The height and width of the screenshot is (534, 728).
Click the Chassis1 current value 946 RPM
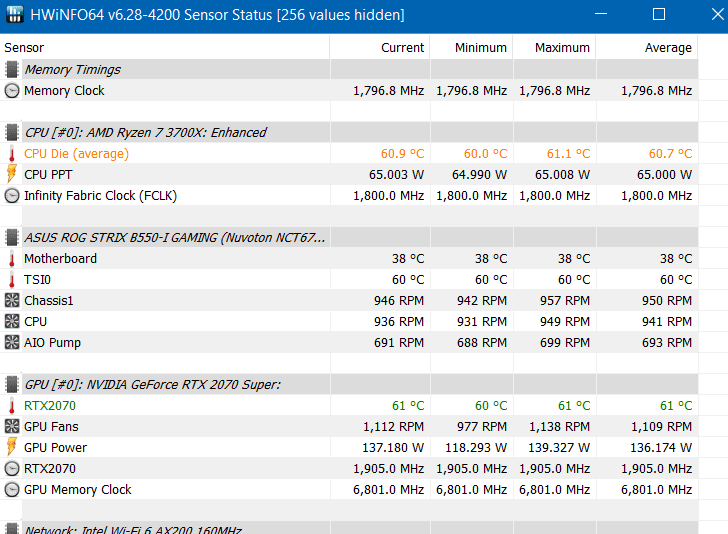click(399, 300)
